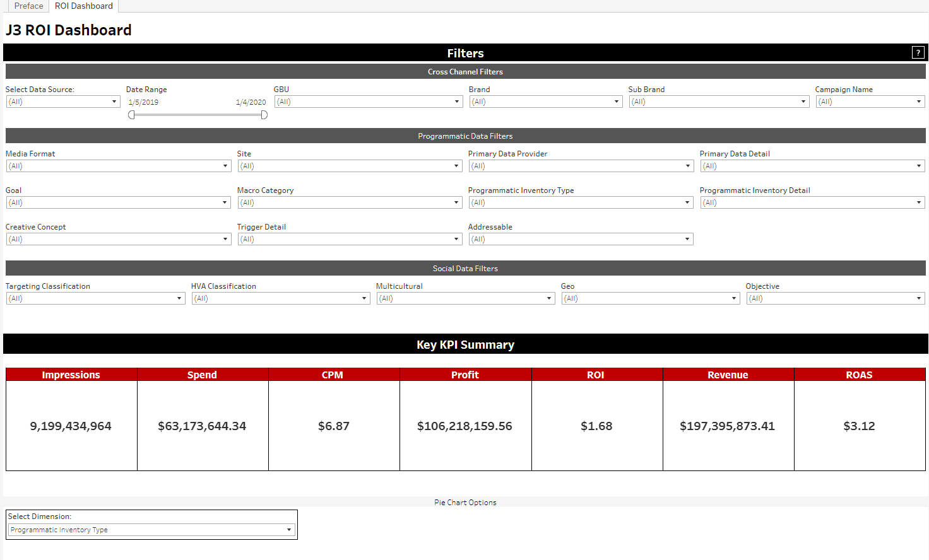This screenshot has width=929, height=560.
Task: Click the Pie Chart Options label
Action: (x=465, y=503)
